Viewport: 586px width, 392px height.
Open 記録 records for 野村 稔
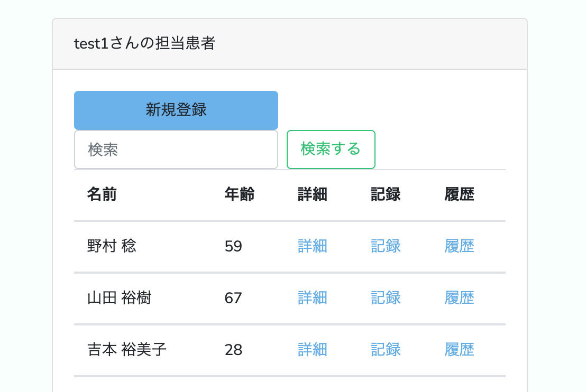[x=386, y=246]
